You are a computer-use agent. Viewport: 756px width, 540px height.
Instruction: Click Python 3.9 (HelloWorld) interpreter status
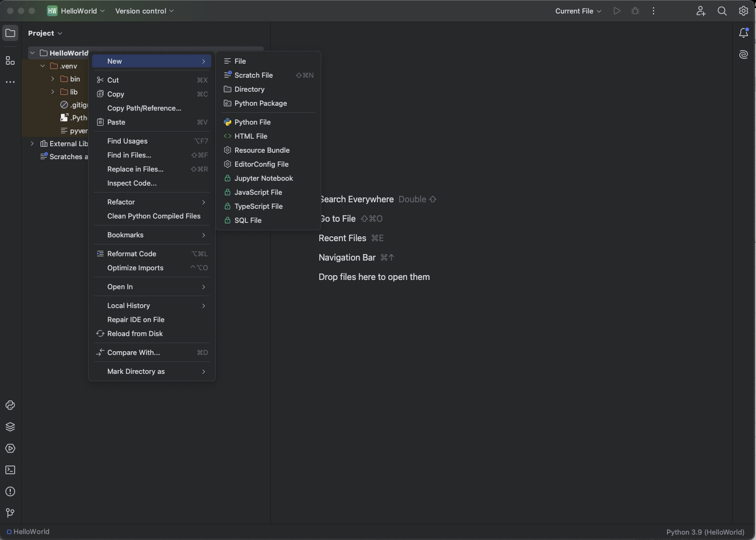click(x=705, y=532)
